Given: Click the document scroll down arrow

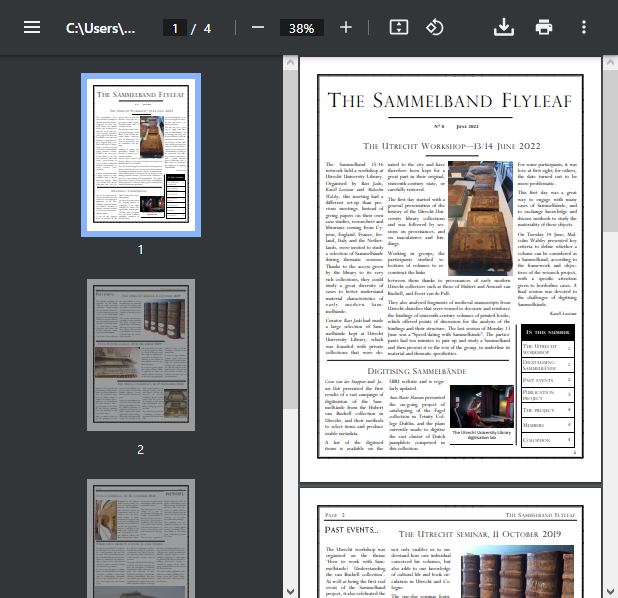Looking at the screenshot, I should coord(611,591).
